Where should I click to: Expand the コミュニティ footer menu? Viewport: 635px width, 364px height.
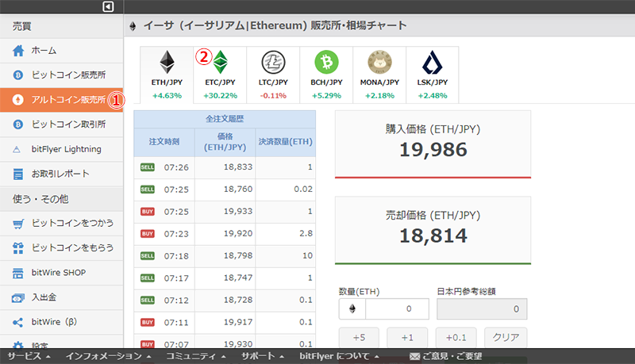pos(195,356)
